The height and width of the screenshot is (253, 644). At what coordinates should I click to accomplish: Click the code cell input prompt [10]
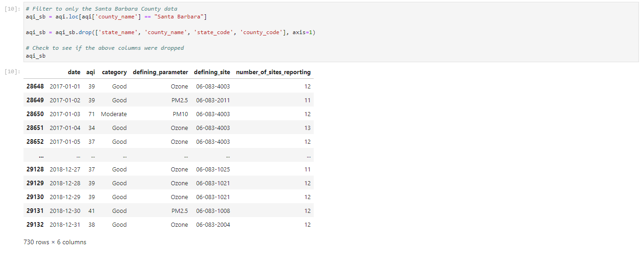pos(12,9)
